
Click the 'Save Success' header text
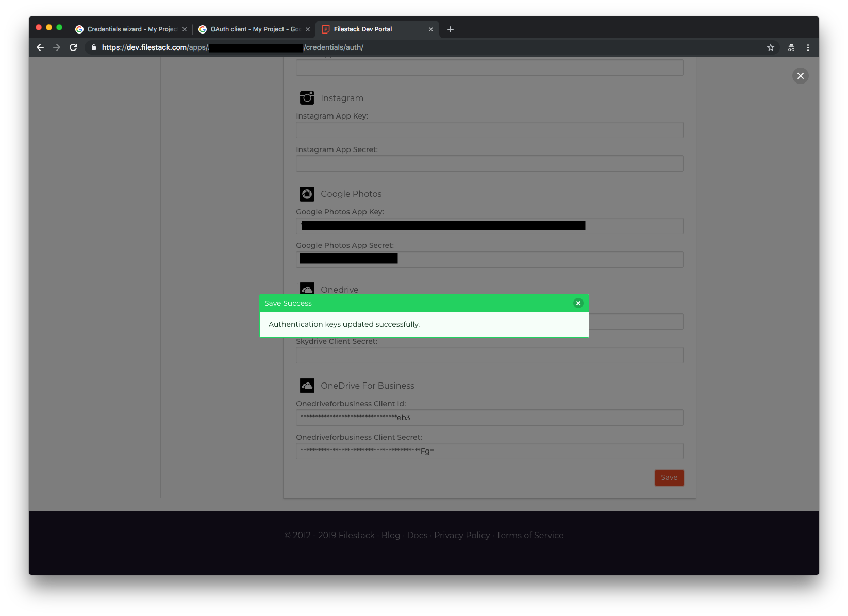288,303
